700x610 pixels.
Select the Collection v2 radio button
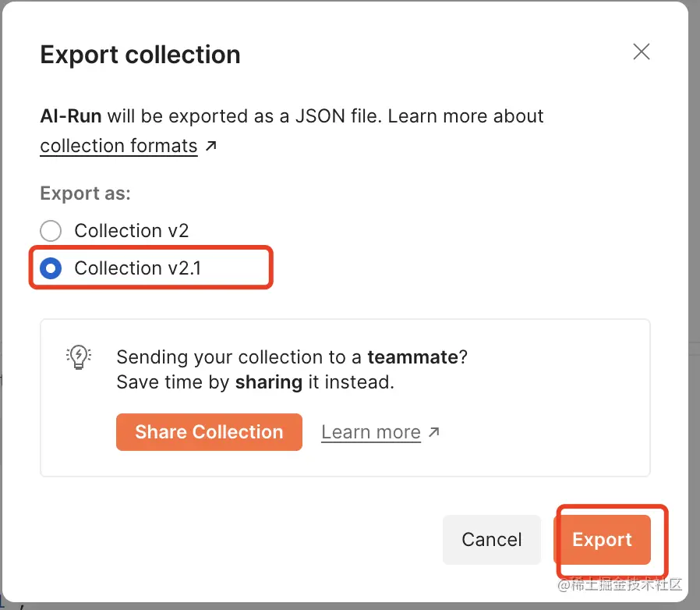(51, 231)
